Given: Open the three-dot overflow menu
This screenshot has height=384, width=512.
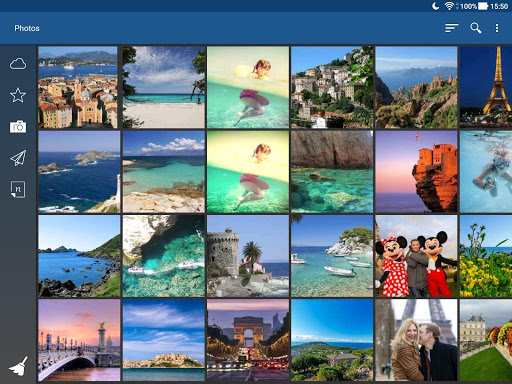Looking at the screenshot, I should coord(497,28).
